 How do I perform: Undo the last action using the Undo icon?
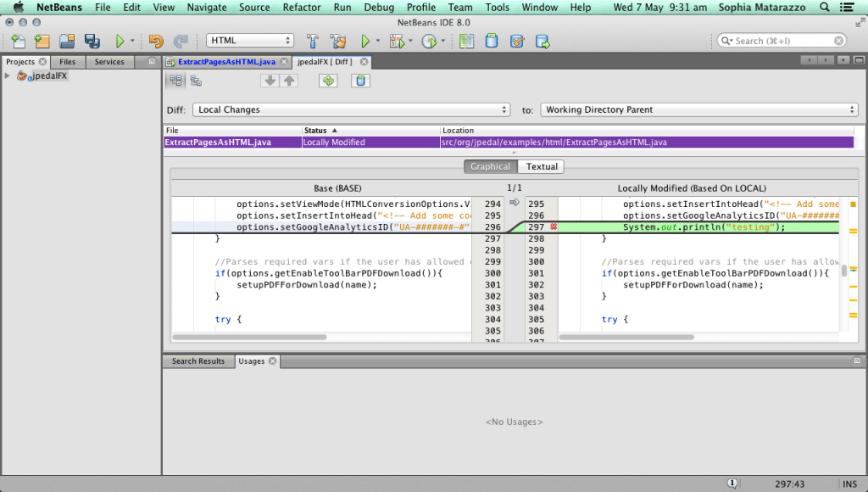coord(155,40)
